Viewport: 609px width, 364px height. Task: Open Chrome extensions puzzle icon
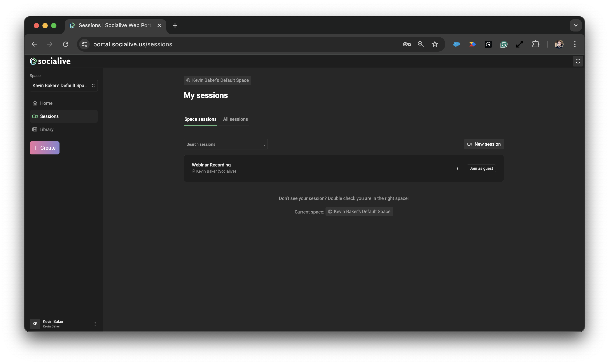pyautogui.click(x=535, y=44)
